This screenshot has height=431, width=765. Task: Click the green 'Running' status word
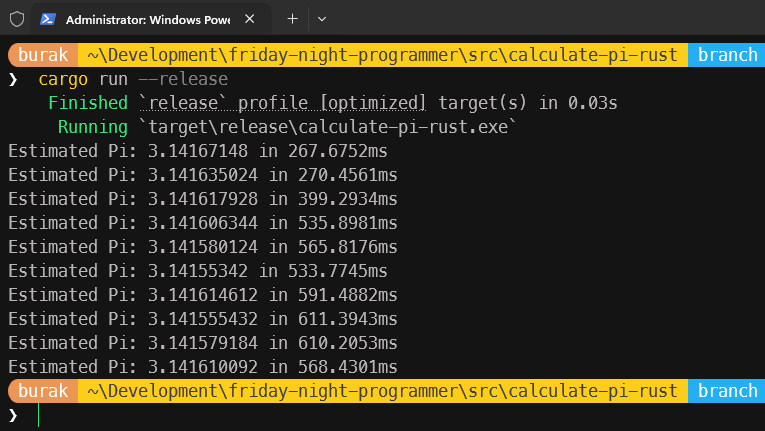93,127
